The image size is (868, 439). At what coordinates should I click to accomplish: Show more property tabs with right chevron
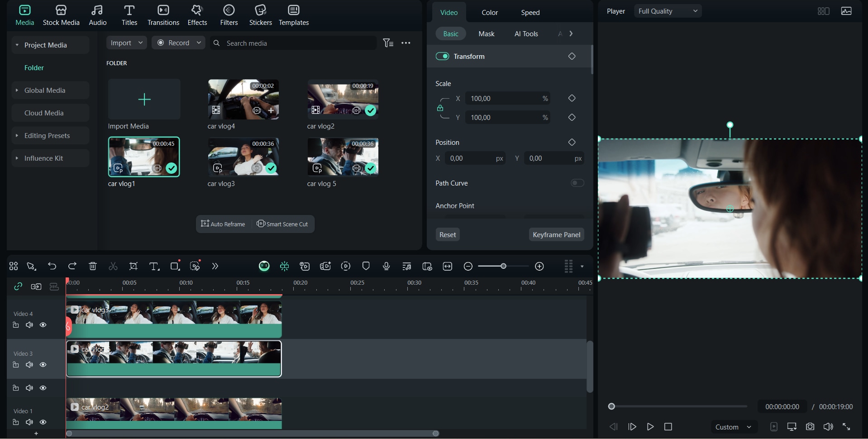pos(571,33)
